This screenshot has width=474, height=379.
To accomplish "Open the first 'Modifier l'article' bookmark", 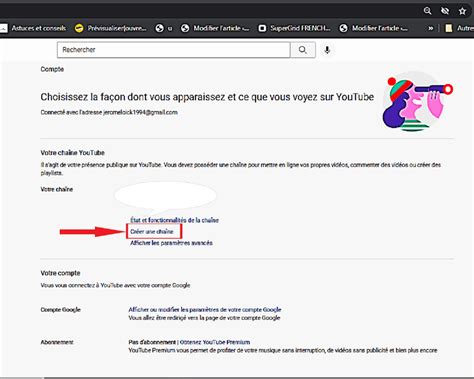I will [x=215, y=28].
